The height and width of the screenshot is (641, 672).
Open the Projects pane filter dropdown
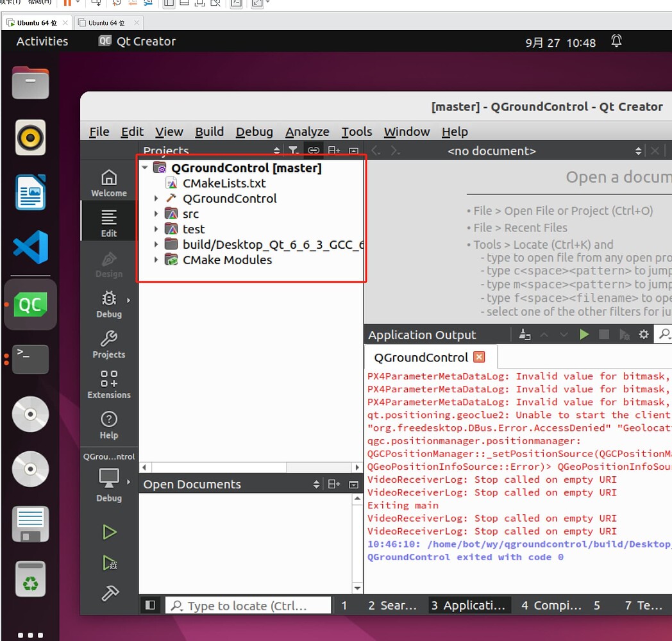click(x=293, y=150)
